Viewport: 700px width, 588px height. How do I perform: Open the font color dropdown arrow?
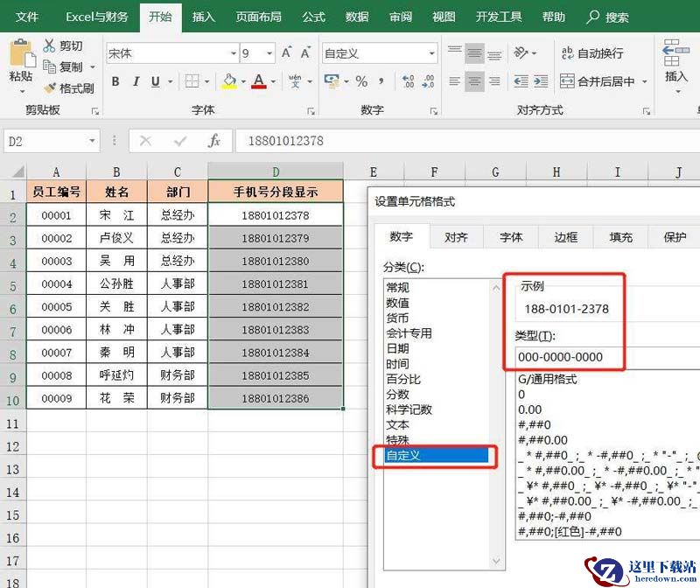tap(273, 81)
